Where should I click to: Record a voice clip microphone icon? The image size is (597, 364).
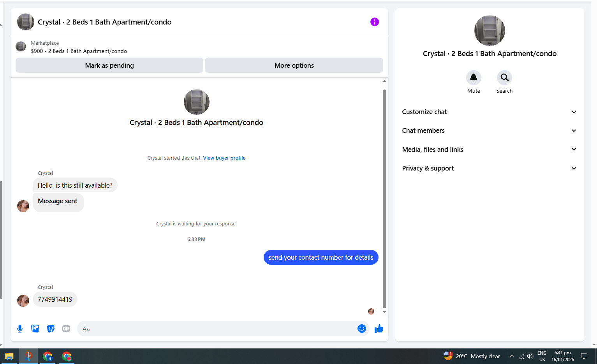click(20, 329)
